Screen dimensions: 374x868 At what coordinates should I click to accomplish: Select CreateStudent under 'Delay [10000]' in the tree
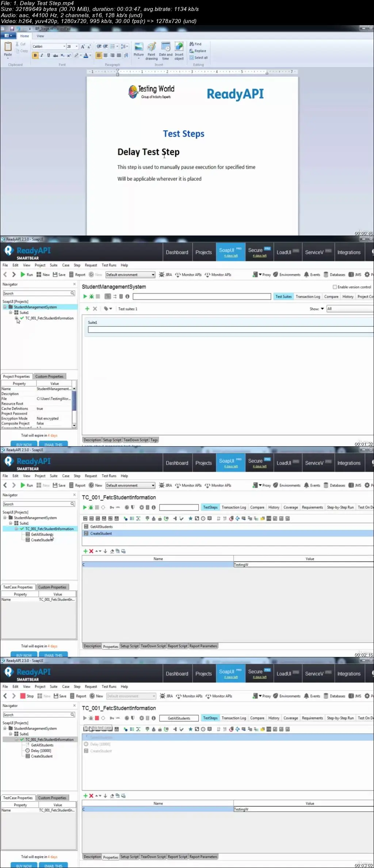(x=42, y=756)
